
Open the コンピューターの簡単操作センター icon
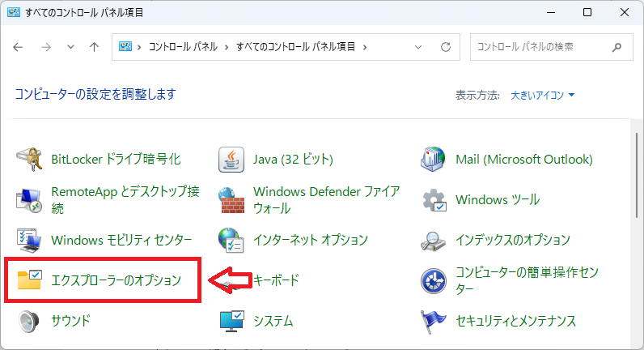coord(434,281)
